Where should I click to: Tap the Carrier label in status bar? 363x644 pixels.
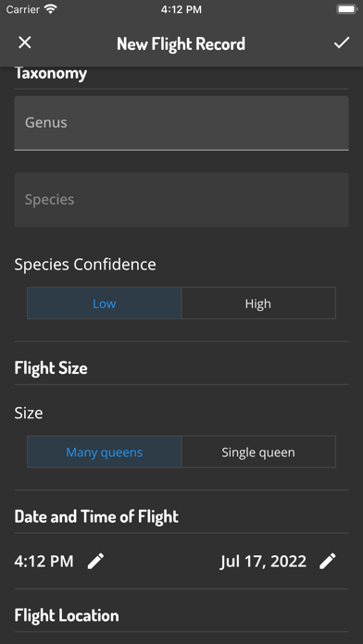23,9
